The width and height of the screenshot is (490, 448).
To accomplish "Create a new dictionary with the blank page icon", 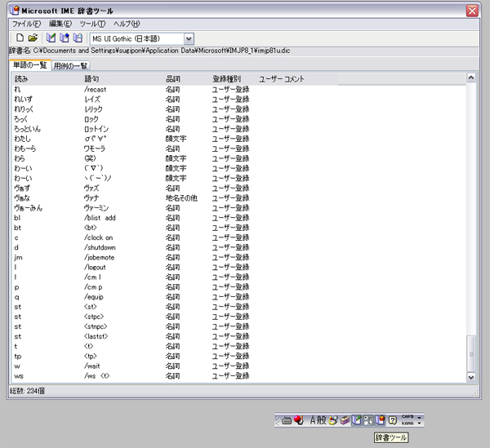I will tap(20, 38).
